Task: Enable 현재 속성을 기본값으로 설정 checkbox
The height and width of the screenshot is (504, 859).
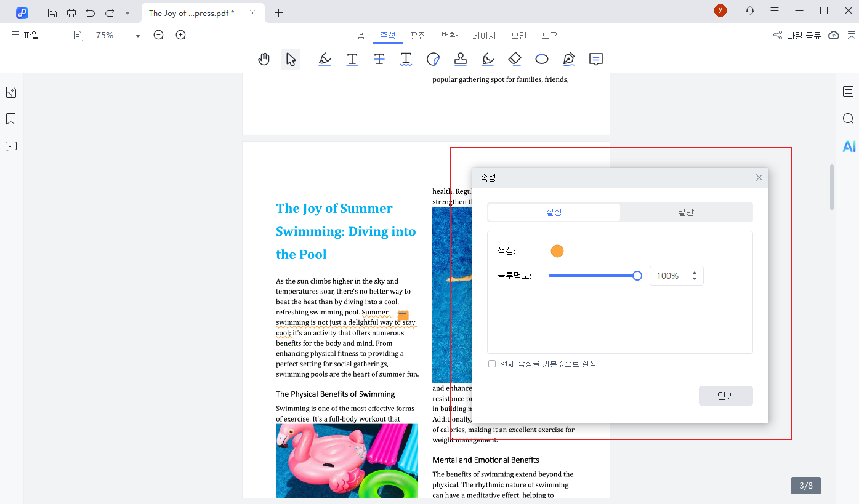Action: click(492, 364)
